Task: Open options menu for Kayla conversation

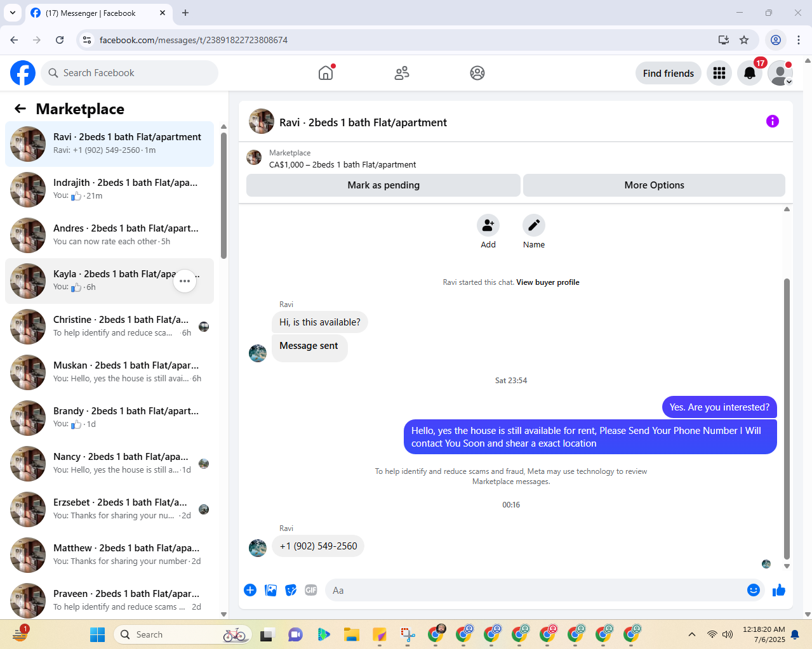Action: click(185, 281)
